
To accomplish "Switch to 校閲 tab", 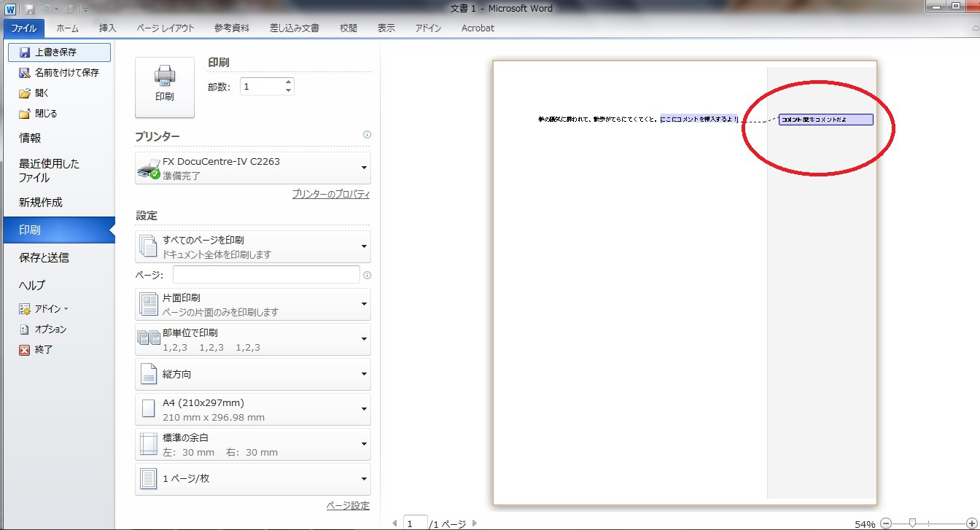I will pyautogui.click(x=349, y=28).
